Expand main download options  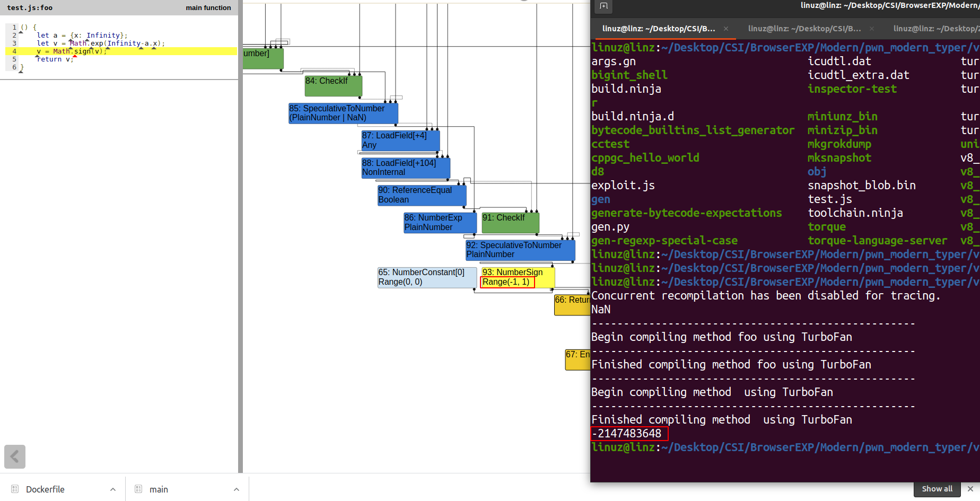point(237,489)
